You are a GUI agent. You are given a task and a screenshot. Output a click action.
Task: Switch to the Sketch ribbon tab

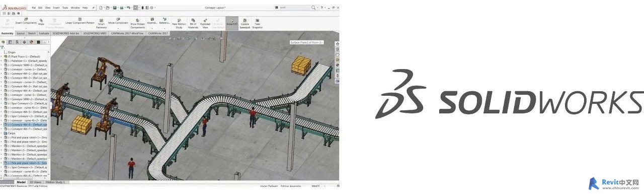click(32, 33)
